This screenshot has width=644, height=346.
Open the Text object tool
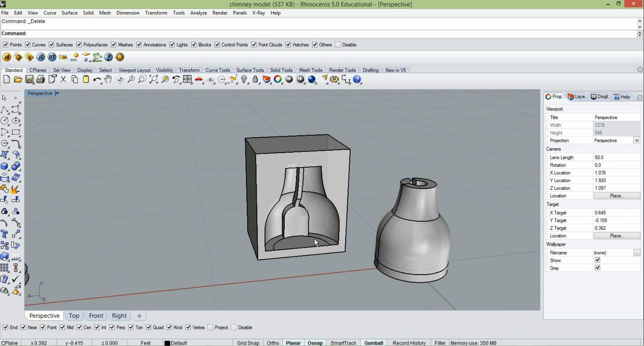pyautogui.click(x=5, y=234)
